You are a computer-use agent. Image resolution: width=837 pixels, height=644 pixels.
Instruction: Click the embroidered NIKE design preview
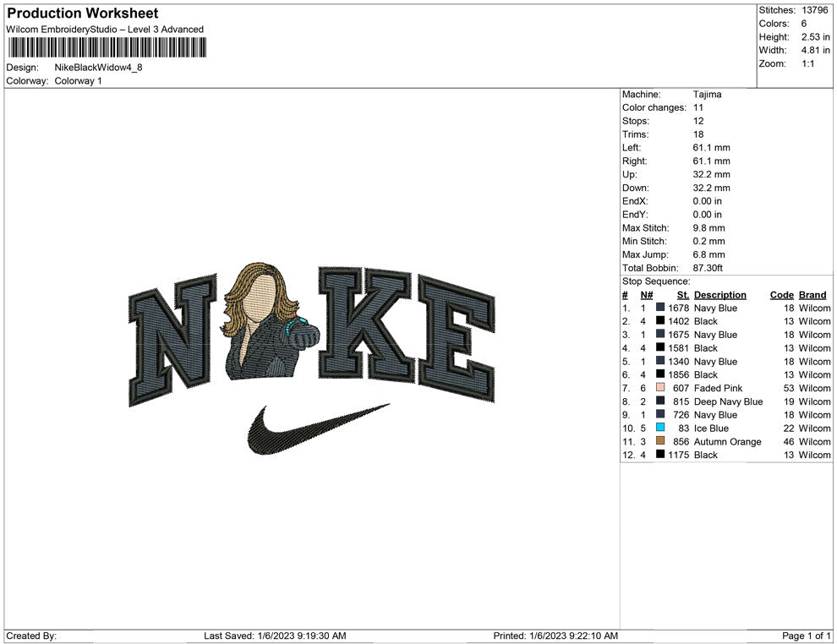312,358
